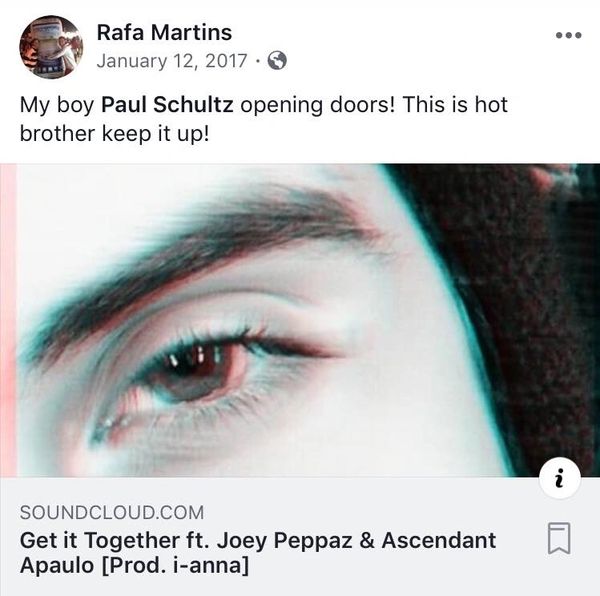
Task: Save the link with the bookmark icon
Action: (x=560, y=539)
